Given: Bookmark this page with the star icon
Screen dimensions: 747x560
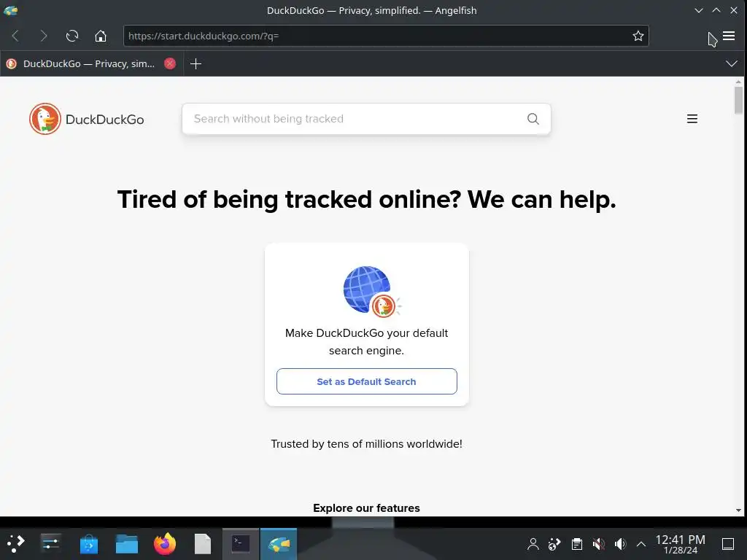Looking at the screenshot, I should [638, 36].
